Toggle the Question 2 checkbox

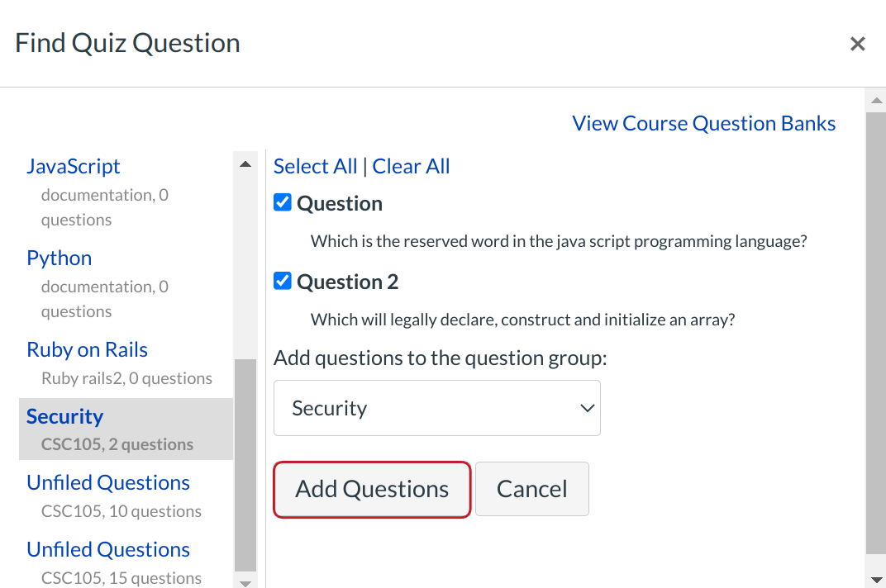(x=283, y=281)
